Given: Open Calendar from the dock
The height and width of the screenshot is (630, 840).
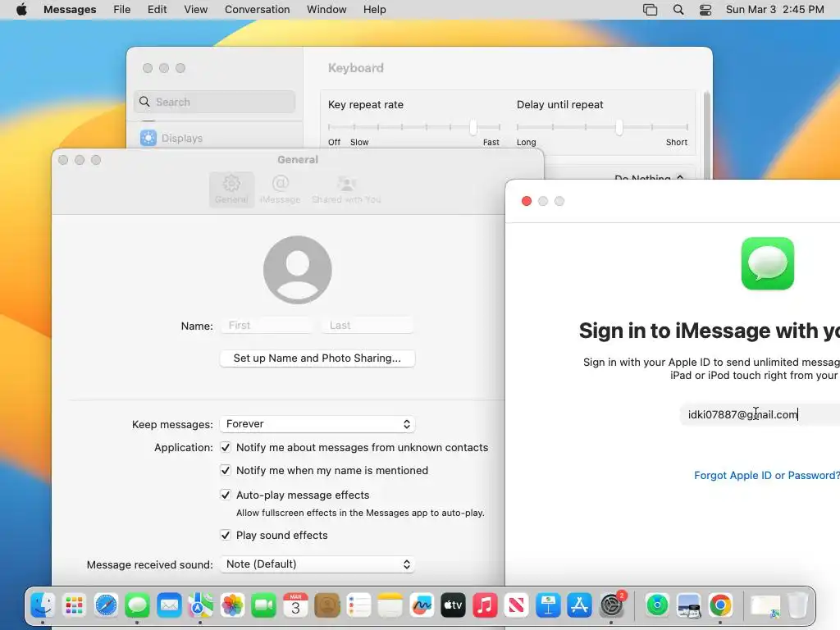Looking at the screenshot, I should (295, 605).
